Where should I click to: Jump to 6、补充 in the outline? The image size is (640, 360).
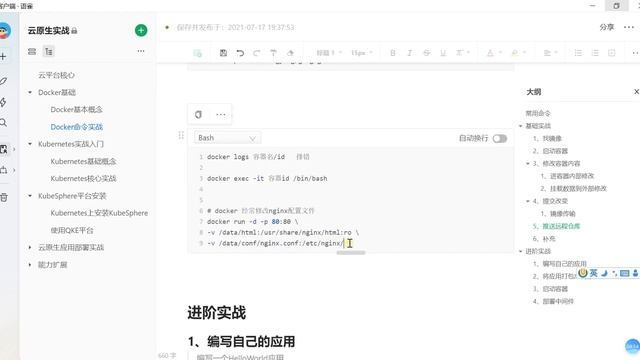coord(544,239)
